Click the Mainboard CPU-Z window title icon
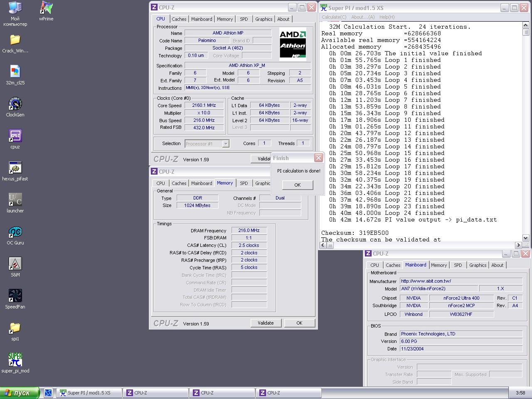Screen dimensions: 532x399 pos(368,254)
